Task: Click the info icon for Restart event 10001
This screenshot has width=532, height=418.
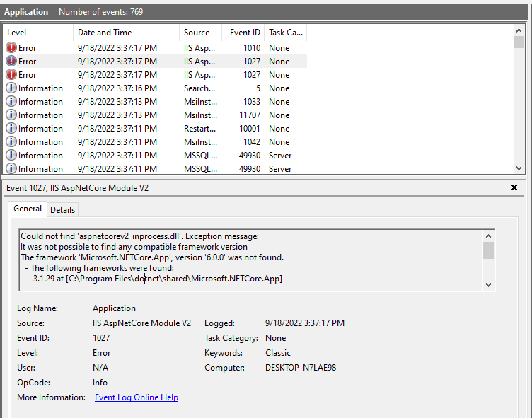Action: coord(11,128)
